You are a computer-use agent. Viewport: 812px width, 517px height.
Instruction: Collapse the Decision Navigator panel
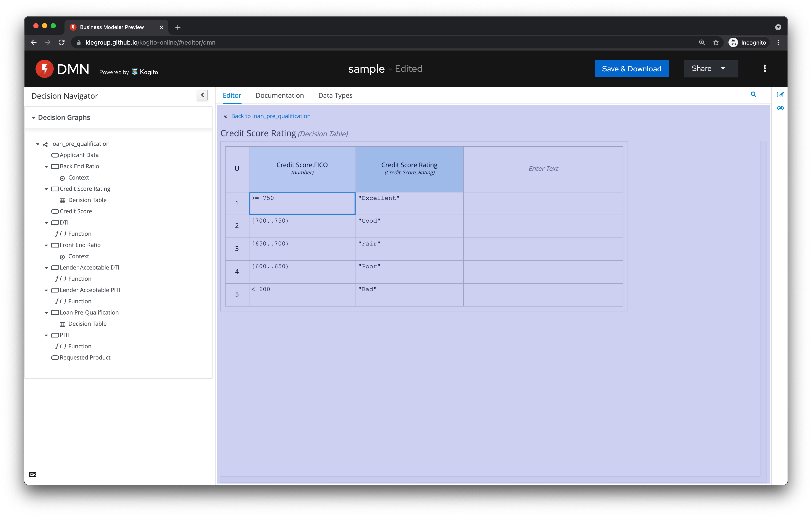202,95
